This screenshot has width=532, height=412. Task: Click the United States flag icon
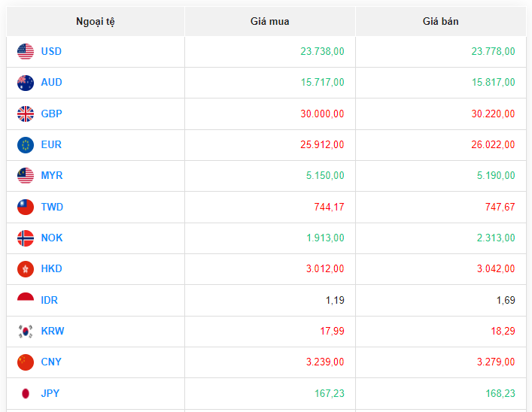26,52
